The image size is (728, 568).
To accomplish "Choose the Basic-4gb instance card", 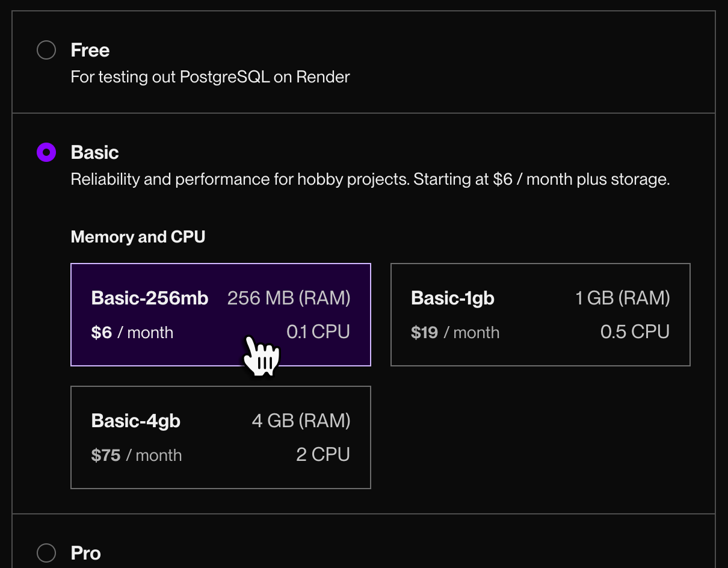I will point(220,437).
